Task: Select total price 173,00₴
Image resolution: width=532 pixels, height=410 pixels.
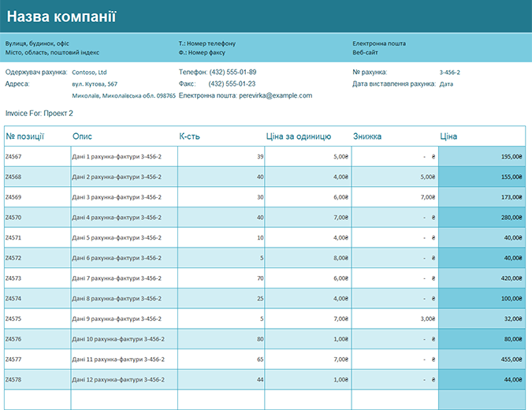Action: pos(482,197)
